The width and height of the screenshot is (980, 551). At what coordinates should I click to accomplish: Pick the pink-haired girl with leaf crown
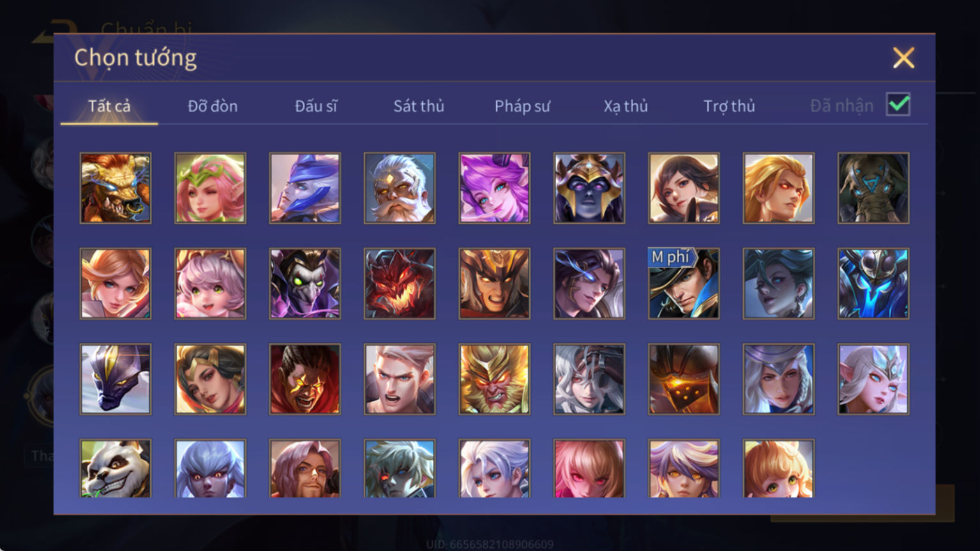coord(210,188)
